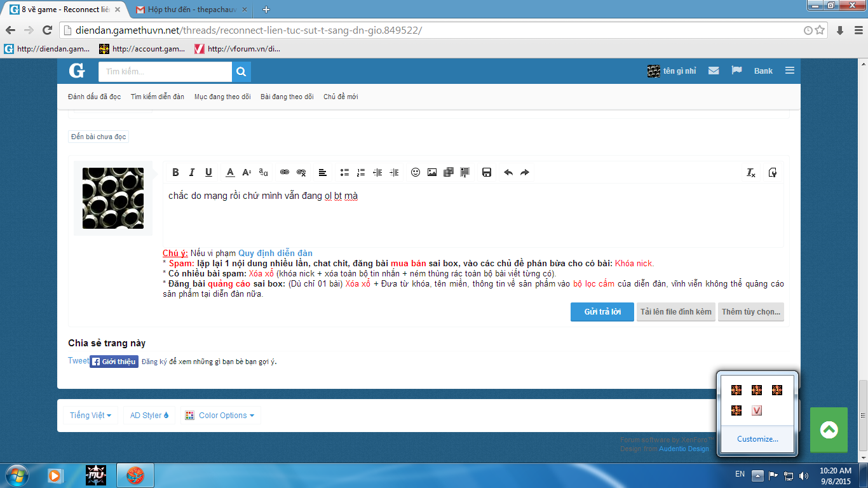
Task: Toggle underline formatting in the editor
Action: pyautogui.click(x=208, y=172)
